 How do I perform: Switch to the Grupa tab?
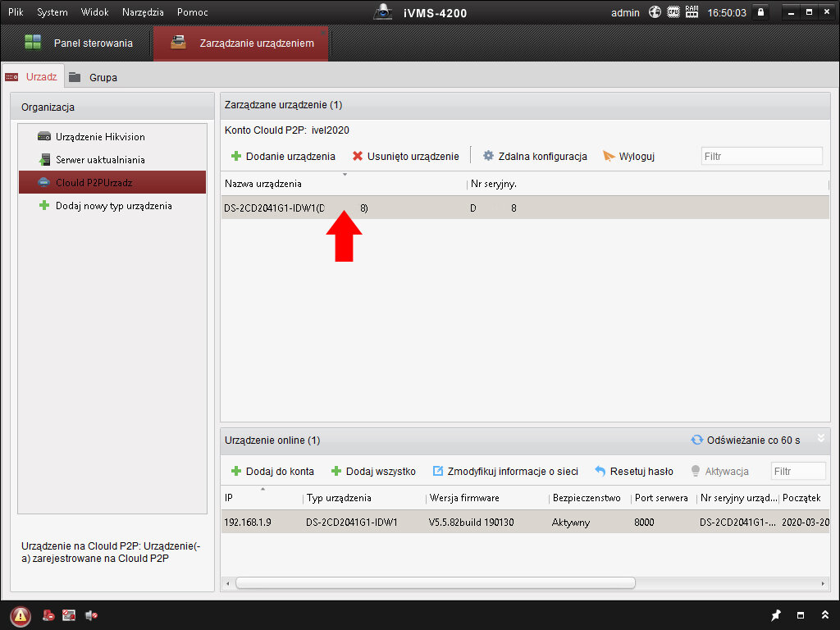point(103,77)
